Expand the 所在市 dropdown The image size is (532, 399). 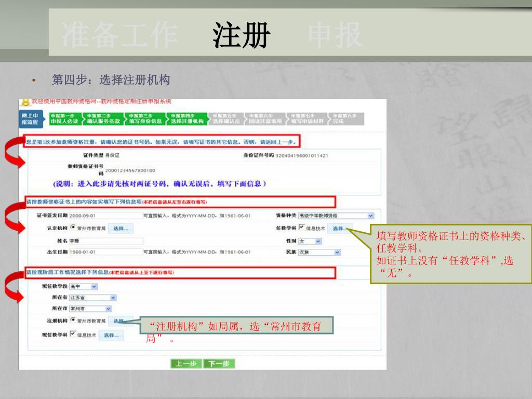point(109,309)
